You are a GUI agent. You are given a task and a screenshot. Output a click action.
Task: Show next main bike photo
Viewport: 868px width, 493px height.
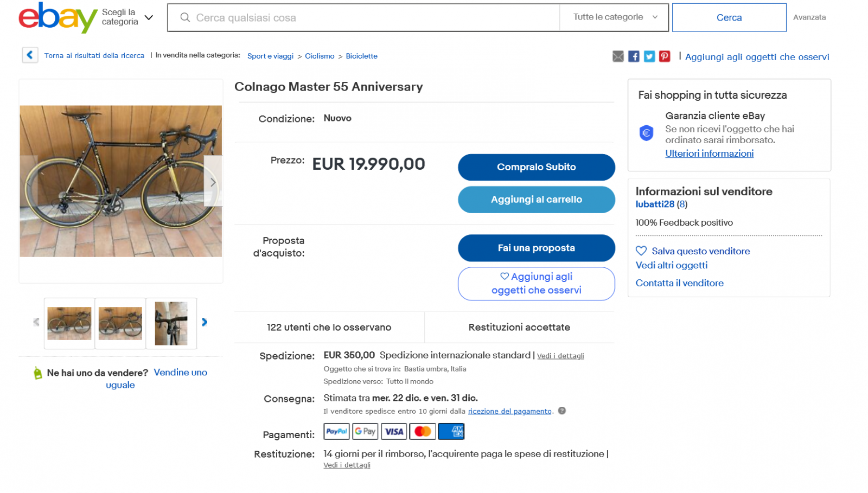coord(213,182)
